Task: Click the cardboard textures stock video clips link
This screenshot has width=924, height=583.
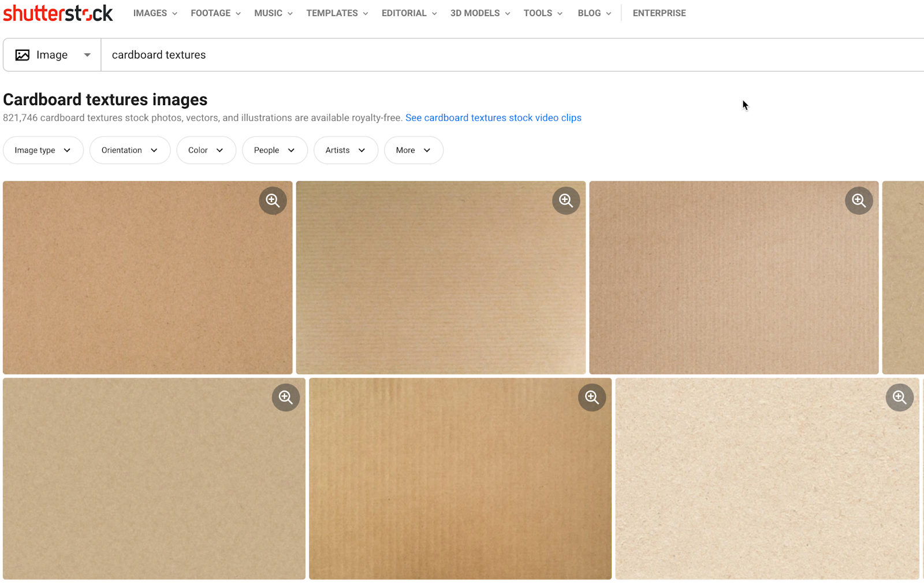Action: (493, 117)
